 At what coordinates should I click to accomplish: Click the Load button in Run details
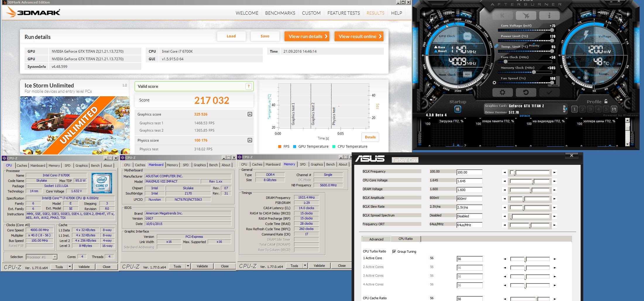pos(231,36)
